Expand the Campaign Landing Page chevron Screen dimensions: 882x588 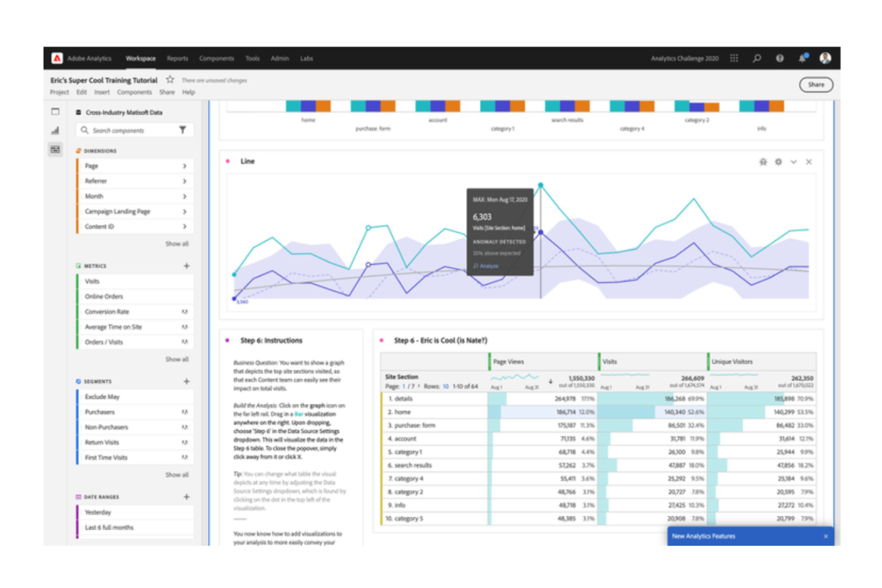click(x=185, y=211)
